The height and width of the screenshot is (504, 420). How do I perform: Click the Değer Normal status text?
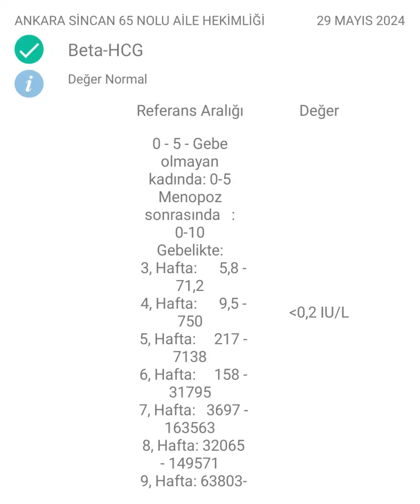[x=107, y=79]
